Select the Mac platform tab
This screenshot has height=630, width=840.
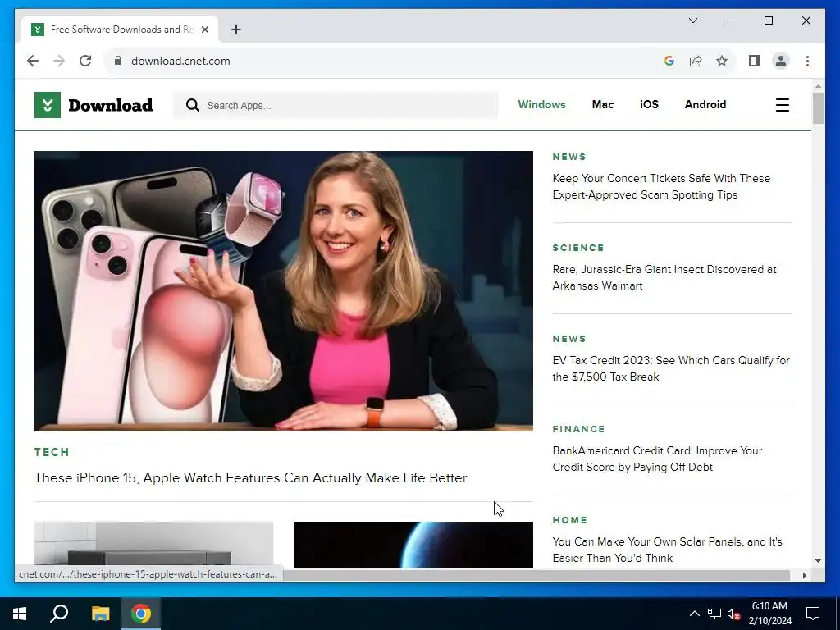coord(603,104)
